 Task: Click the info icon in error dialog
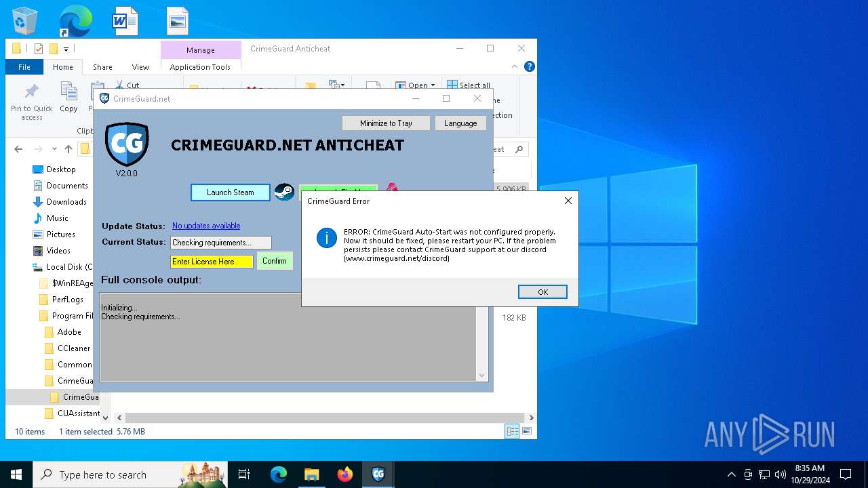[327, 238]
